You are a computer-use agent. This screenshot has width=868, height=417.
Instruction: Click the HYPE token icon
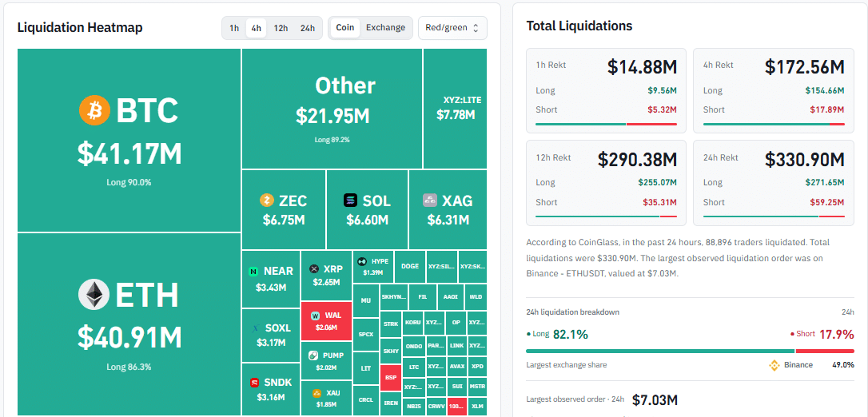click(362, 261)
